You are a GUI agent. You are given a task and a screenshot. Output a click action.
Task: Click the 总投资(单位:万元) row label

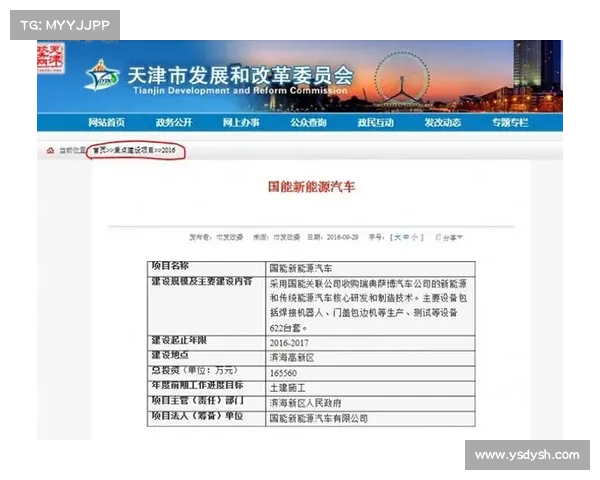pos(194,370)
